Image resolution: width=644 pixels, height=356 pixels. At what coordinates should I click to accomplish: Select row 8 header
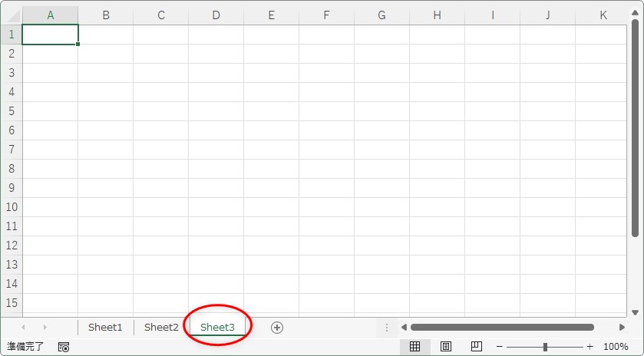(x=12, y=169)
